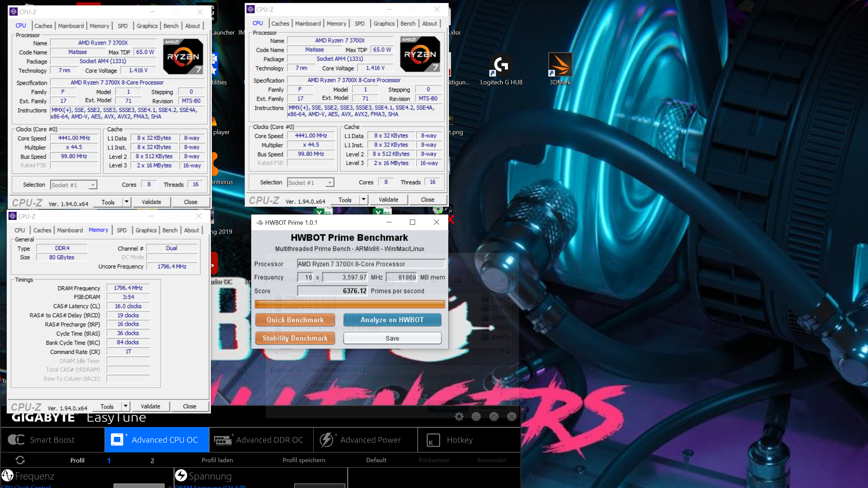Click Uncore Frequency value 1796.4 MHz
The image size is (868, 488).
pyautogui.click(x=172, y=266)
